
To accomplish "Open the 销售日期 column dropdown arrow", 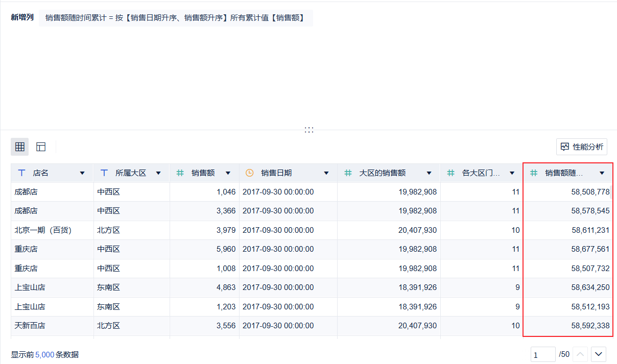I will click(326, 173).
